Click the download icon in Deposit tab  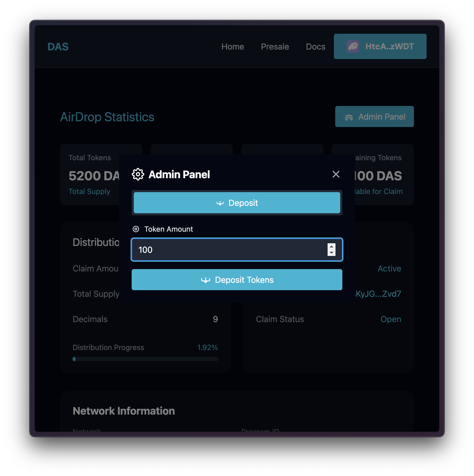pyautogui.click(x=220, y=203)
